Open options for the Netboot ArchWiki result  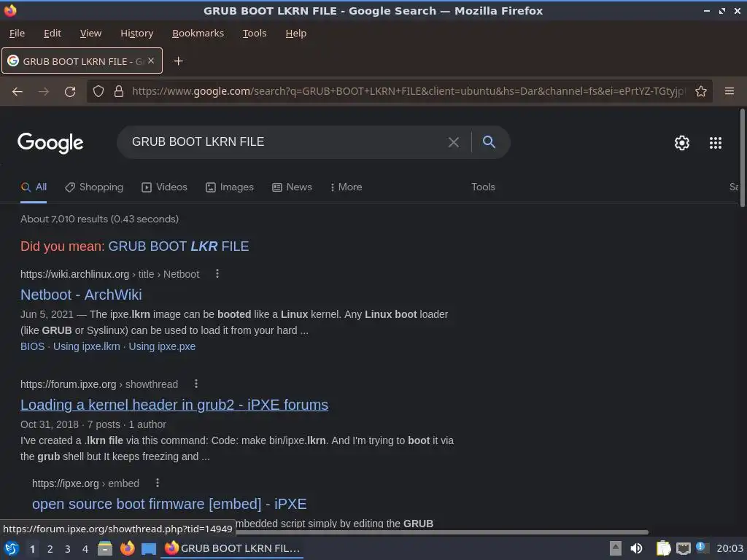pyautogui.click(x=217, y=274)
